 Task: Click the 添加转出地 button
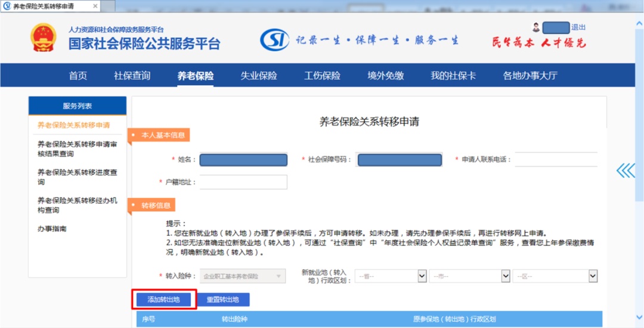click(164, 300)
